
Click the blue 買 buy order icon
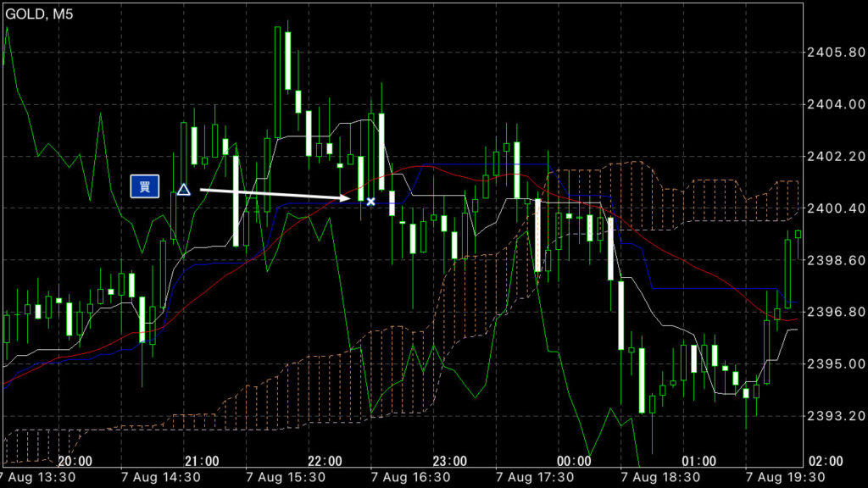point(144,186)
